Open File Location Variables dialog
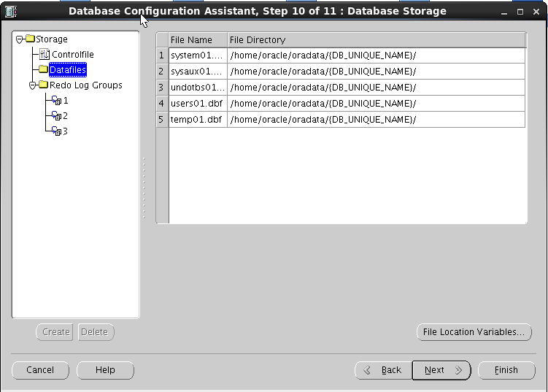 click(474, 332)
